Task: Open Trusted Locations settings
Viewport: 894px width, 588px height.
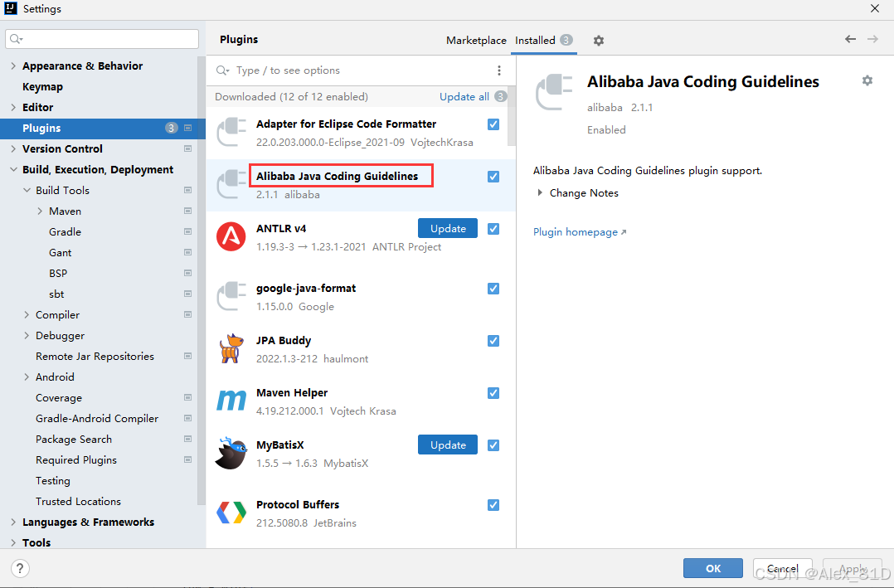Action: point(78,501)
